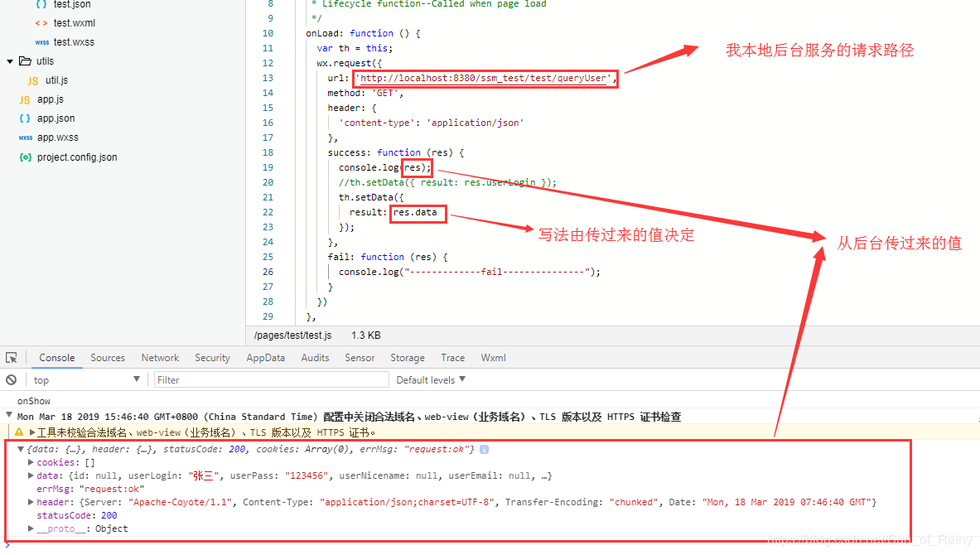Open the Wxml tab
Viewport: 980px width, 555px height.
pos(493,358)
